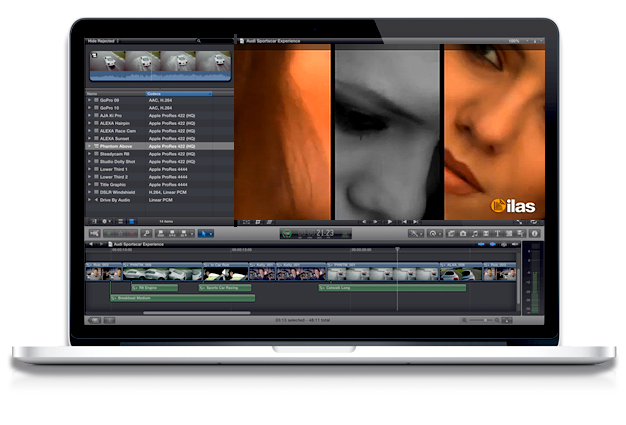Open the browser Action gear menu

click(106, 221)
